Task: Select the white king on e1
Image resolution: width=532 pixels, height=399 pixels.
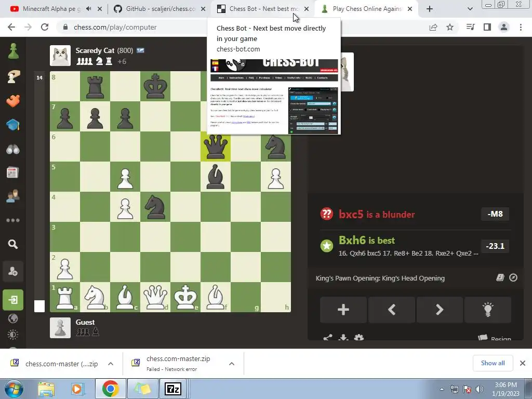Action: 185,297
